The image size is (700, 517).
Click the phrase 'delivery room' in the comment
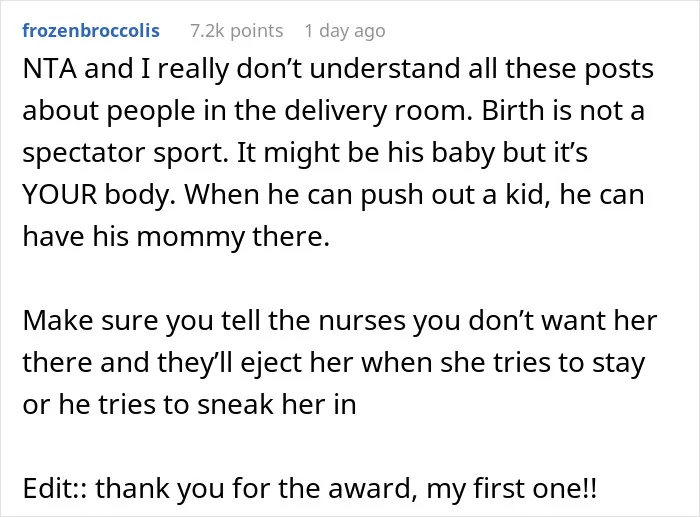[378, 111]
